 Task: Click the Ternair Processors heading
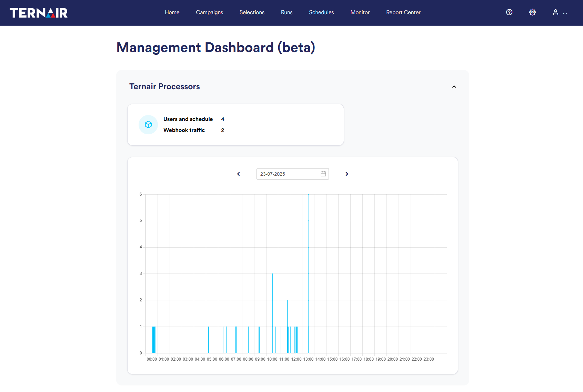click(164, 86)
